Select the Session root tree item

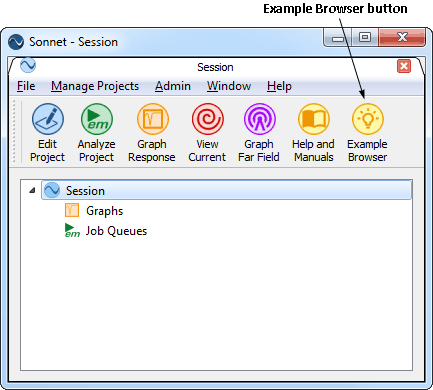[227, 190]
